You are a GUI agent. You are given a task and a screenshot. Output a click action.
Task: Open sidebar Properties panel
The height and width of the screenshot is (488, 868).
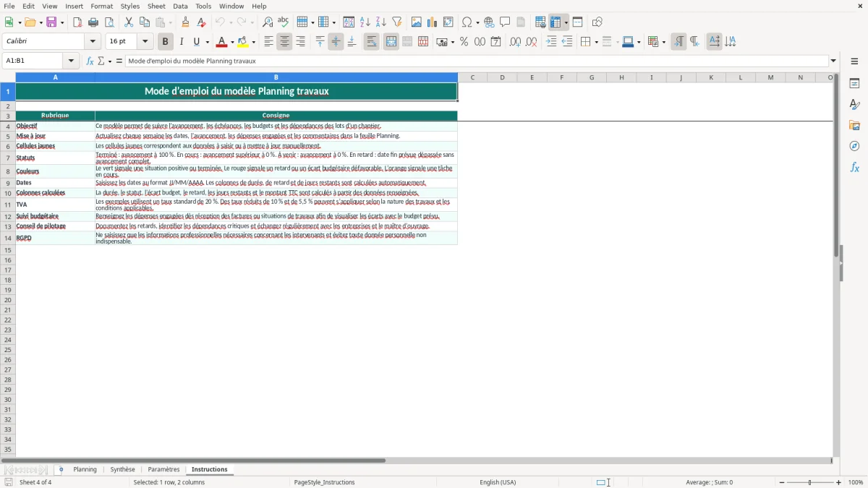[x=854, y=83]
